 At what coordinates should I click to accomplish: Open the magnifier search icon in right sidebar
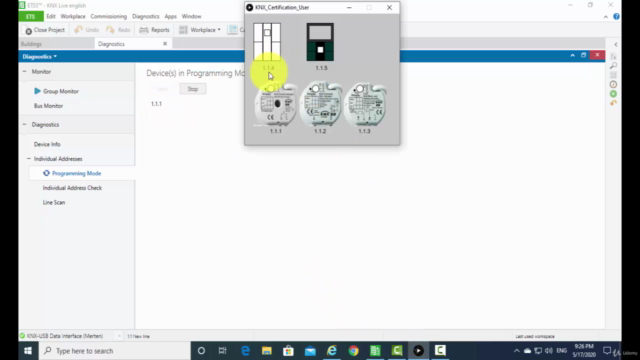[613, 65]
